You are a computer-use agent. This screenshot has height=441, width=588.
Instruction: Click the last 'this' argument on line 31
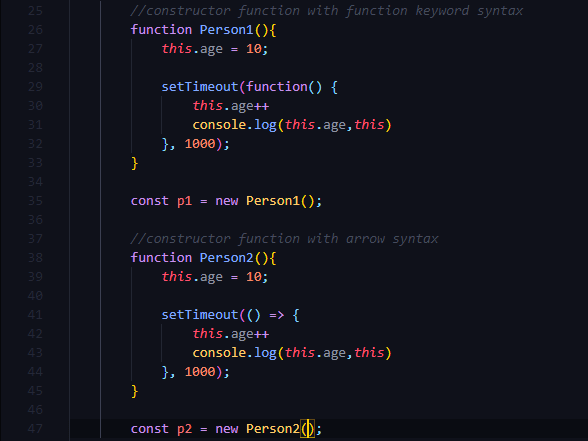(369, 124)
